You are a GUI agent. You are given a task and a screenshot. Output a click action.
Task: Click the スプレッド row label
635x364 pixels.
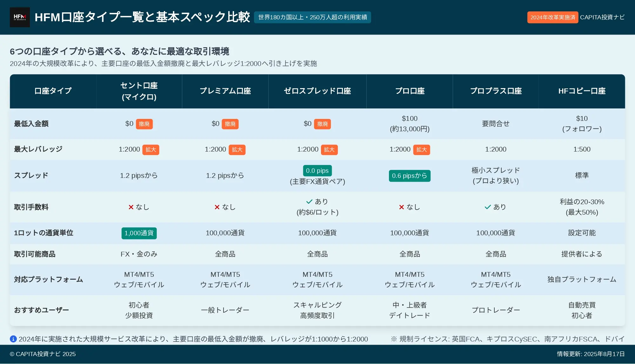pyautogui.click(x=31, y=175)
